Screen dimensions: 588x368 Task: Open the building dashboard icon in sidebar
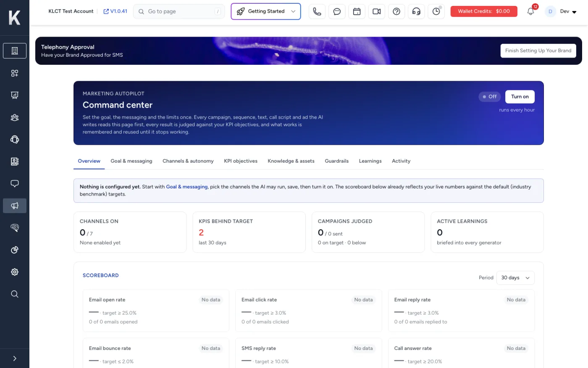pos(15,51)
